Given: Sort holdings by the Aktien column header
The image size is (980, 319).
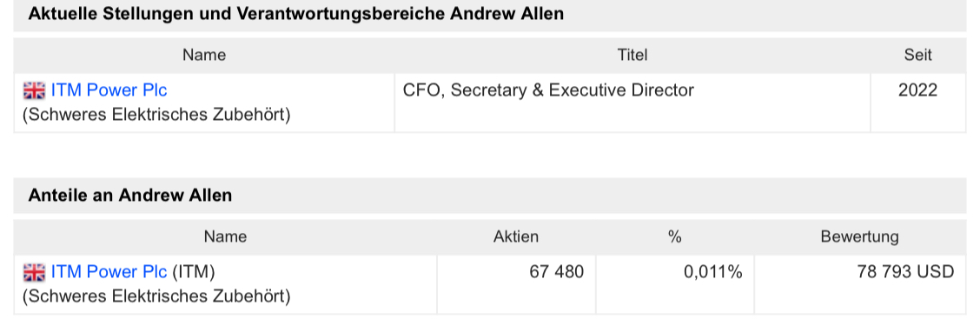Looking at the screenshot, I should coord(515,236).
